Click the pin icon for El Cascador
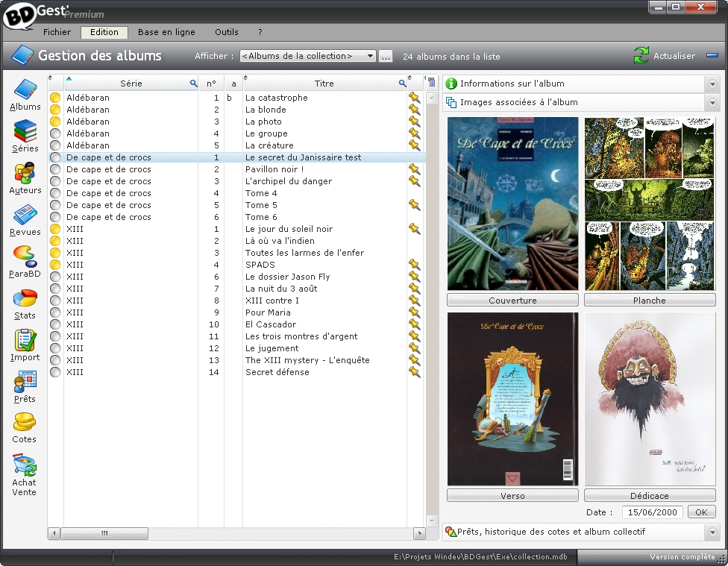 coord(414,324)
